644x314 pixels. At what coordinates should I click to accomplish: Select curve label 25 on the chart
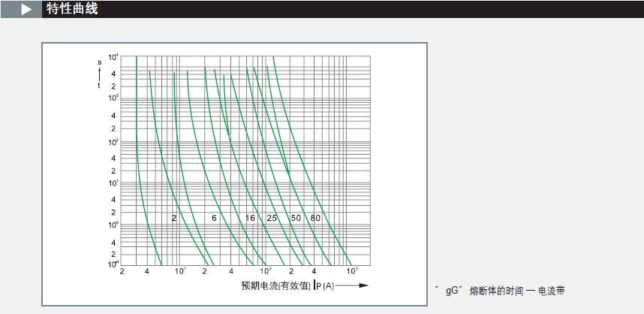click(272, 218)
